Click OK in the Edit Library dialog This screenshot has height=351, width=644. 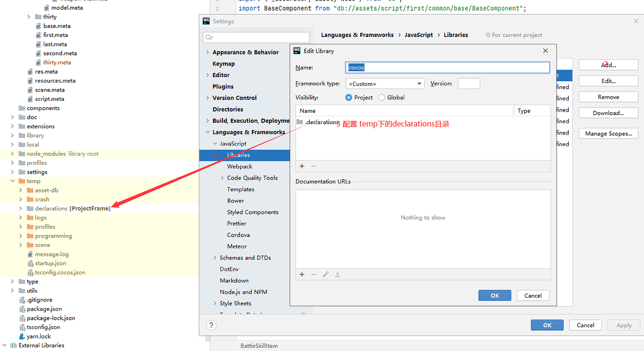point(495,295)
